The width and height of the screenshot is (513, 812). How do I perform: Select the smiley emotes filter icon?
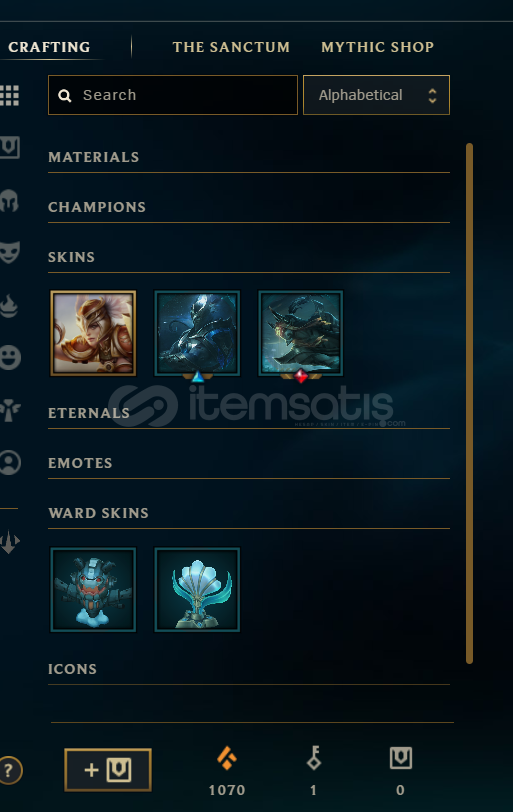click(x=10, y=357)
